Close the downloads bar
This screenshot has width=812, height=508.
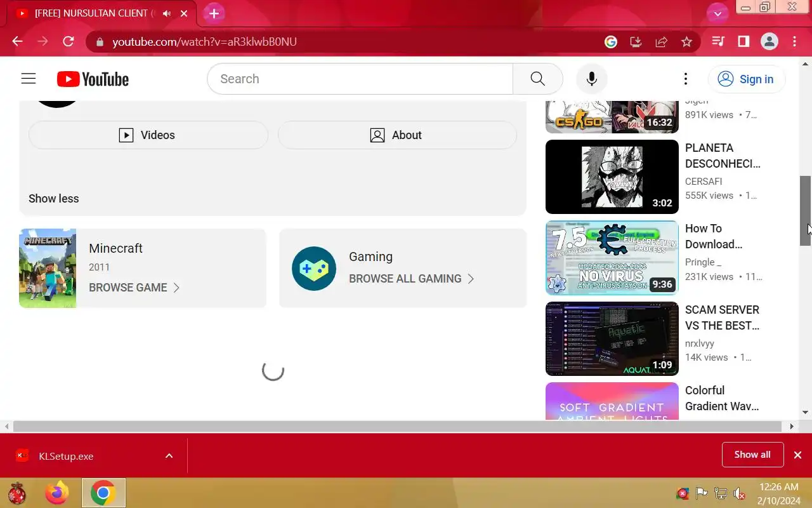(797, 455)
